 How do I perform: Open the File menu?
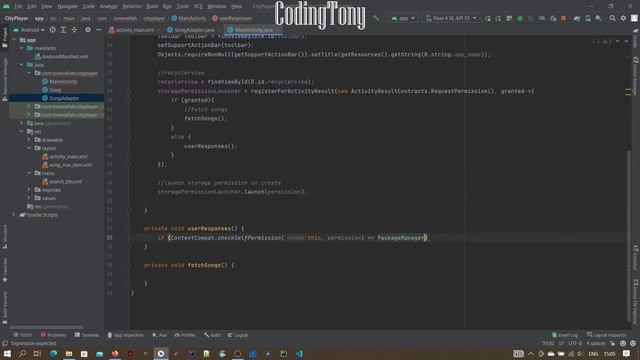point(18,7)
